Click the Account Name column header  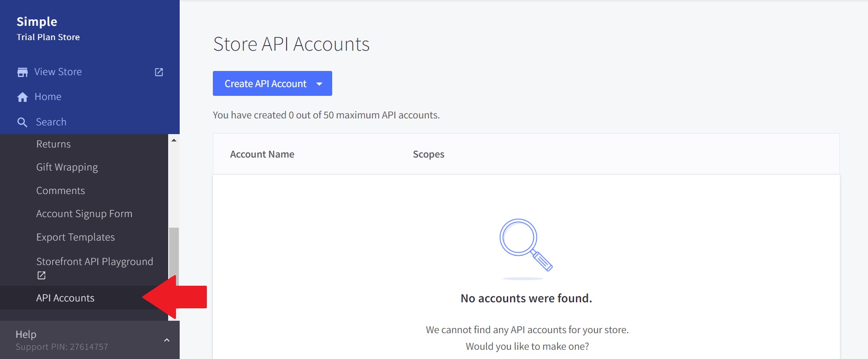coord(262,154)
